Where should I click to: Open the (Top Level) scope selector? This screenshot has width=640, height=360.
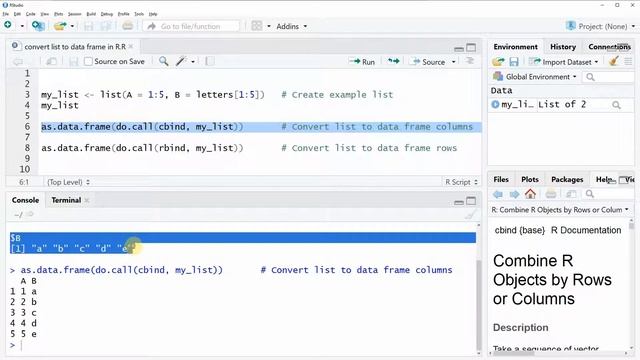tap(68, 182)
